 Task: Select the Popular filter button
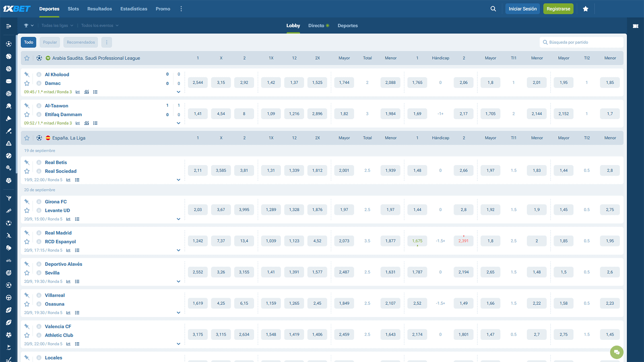click(50, 42)
